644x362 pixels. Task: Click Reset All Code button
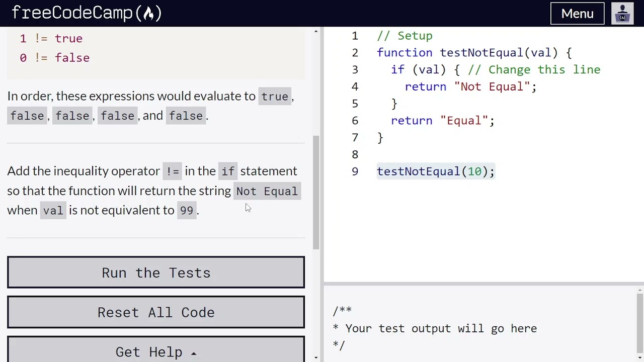pyautogui.click(x=156, y=312)
